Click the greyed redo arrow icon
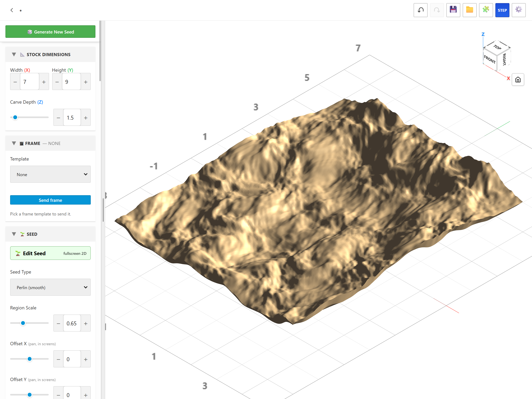The height and width of the screenshot is (399, 532). point(437,10)
